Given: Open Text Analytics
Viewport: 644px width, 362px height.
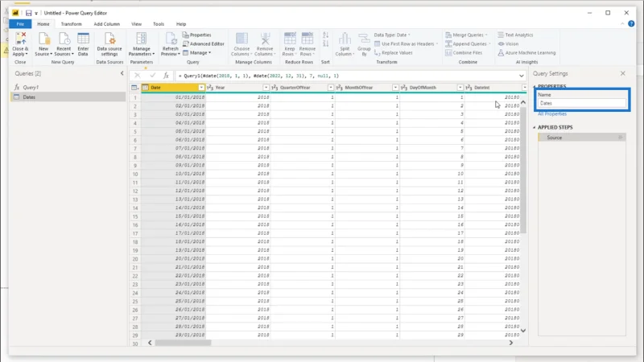Looking at the screenshot, I should point(515,35).
